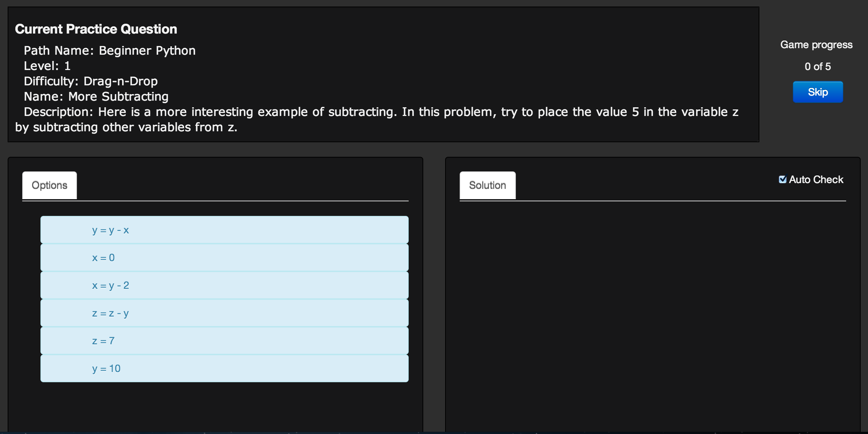The width and height of the screenshot is (868, 434).
Task: Toggle the Auto Check checkbox
Action: pyautogui.click(x=782, y=179)
